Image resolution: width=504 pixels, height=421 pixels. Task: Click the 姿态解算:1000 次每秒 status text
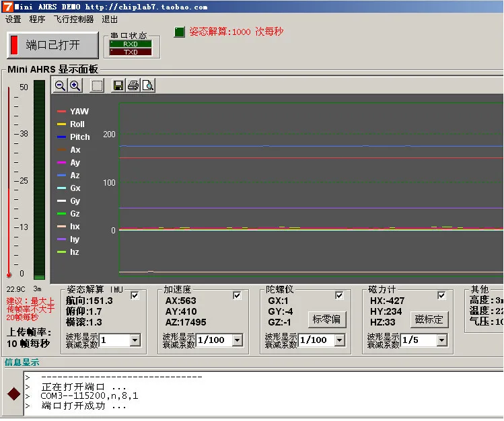tap(237, 32)
